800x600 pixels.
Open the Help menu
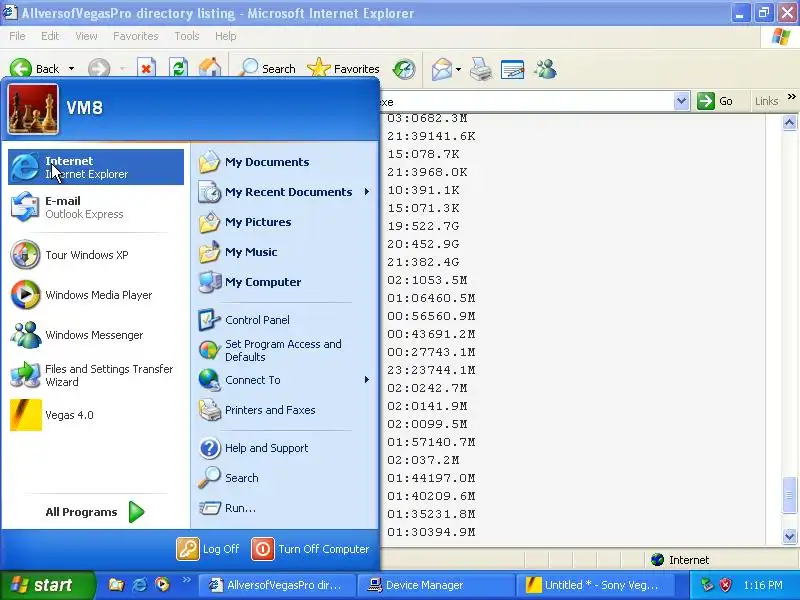[226, 36]
